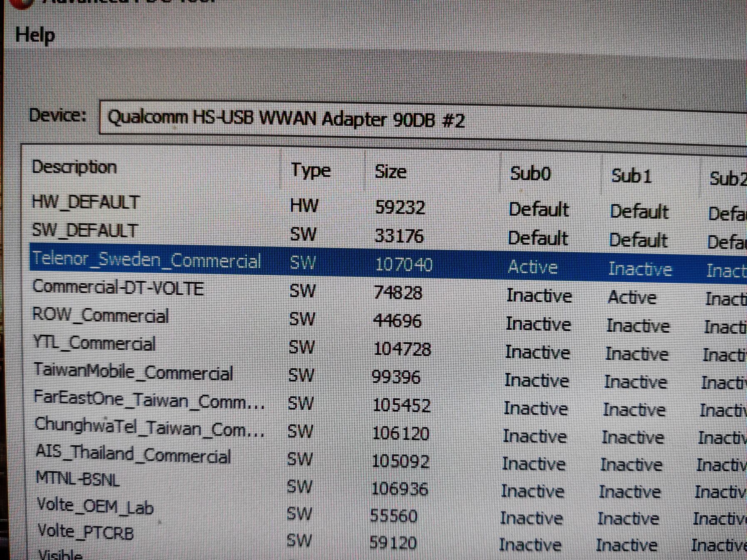This screenshot has width=747, height=560.
Task: Click size value 44696
Action: pyautogui.click(x=397, y=321)
